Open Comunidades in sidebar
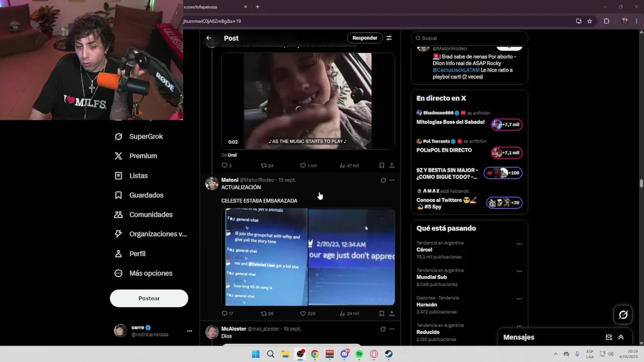 click(x=144, y=215)
